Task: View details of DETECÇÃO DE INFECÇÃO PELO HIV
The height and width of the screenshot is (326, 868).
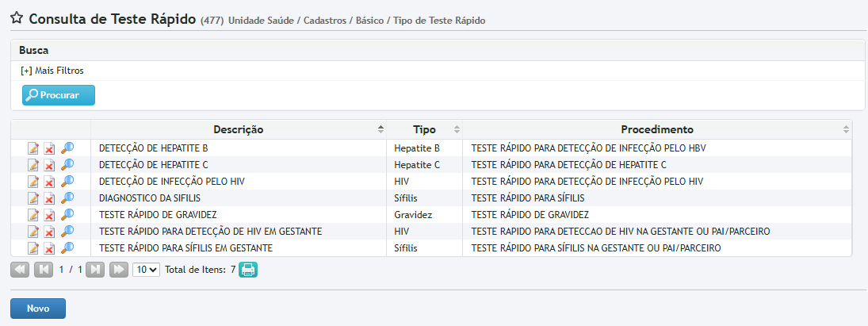Action: point(67,182)
